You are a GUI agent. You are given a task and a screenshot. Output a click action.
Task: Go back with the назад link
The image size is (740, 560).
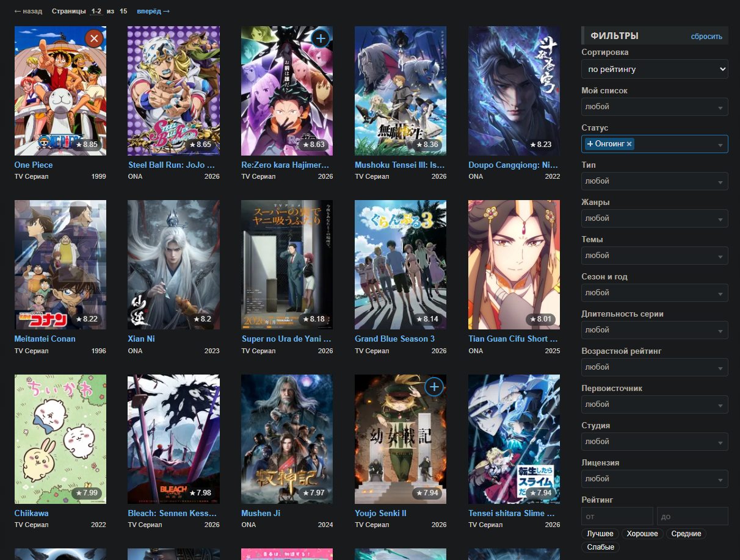click(x=28, y=11)
